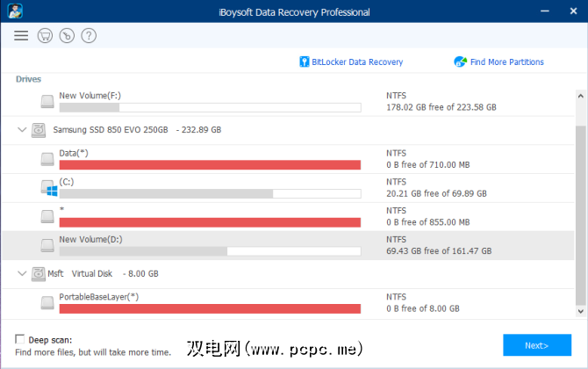Click "69.43 GB free of 161.47 GB"
588x369 pixels.
click(x=439, y=251)
